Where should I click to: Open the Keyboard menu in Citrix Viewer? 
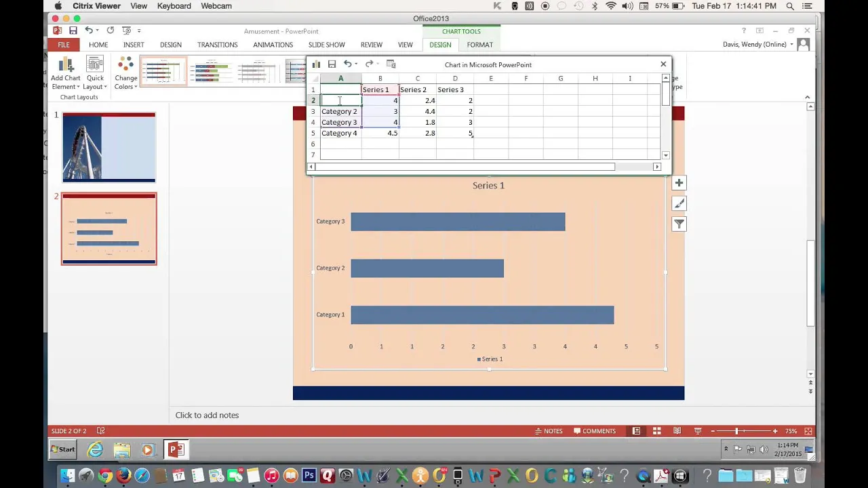pyautogui.click(x=174, y=6)
